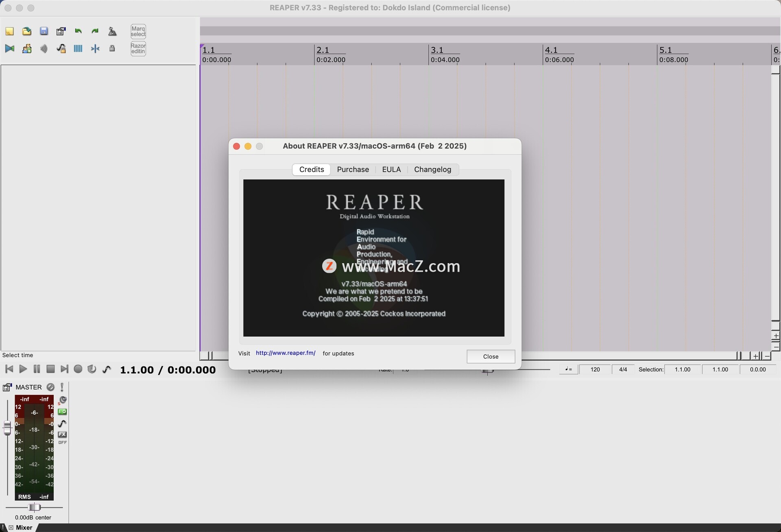Screen dimensions: 781x532
Task: Toggle item grouping icon
Action: (27, 49)
